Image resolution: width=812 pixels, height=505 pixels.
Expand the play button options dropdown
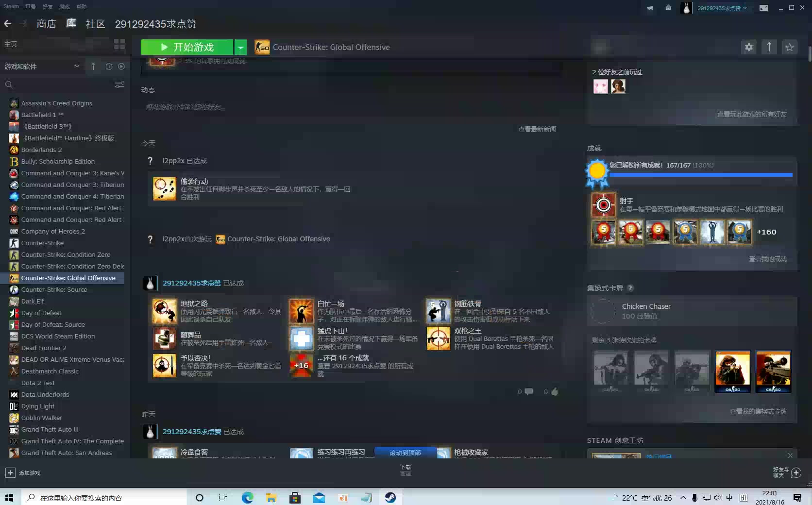click(240, 47)
